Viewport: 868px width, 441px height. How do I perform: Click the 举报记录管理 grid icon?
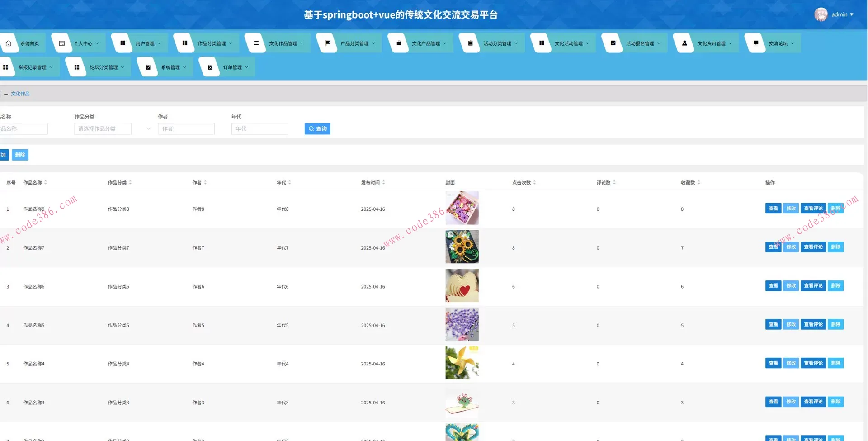click(x=6, y=66)
